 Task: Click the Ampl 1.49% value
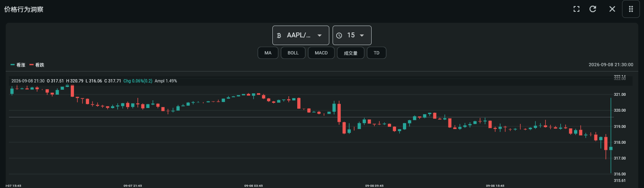166,81
